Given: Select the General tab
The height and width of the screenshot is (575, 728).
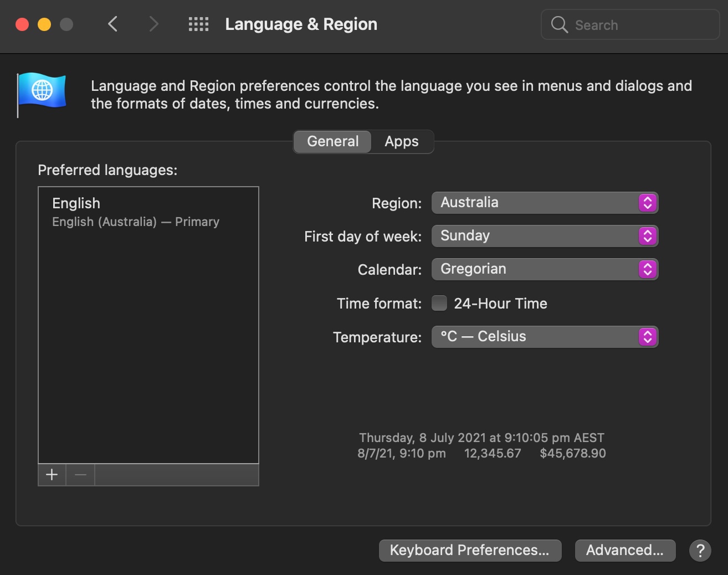Looking at the screenshot, I should (332, 142).
